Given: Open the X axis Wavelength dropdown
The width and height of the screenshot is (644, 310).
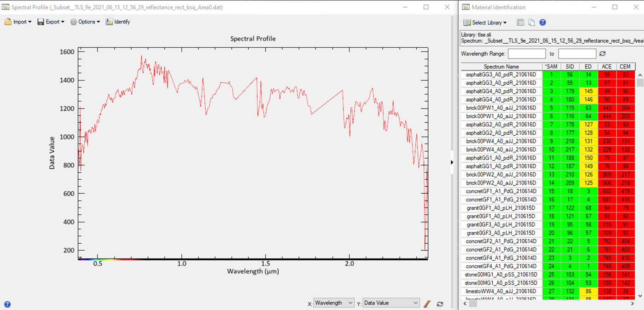Looking at the screenshot, I should point(334,303).
